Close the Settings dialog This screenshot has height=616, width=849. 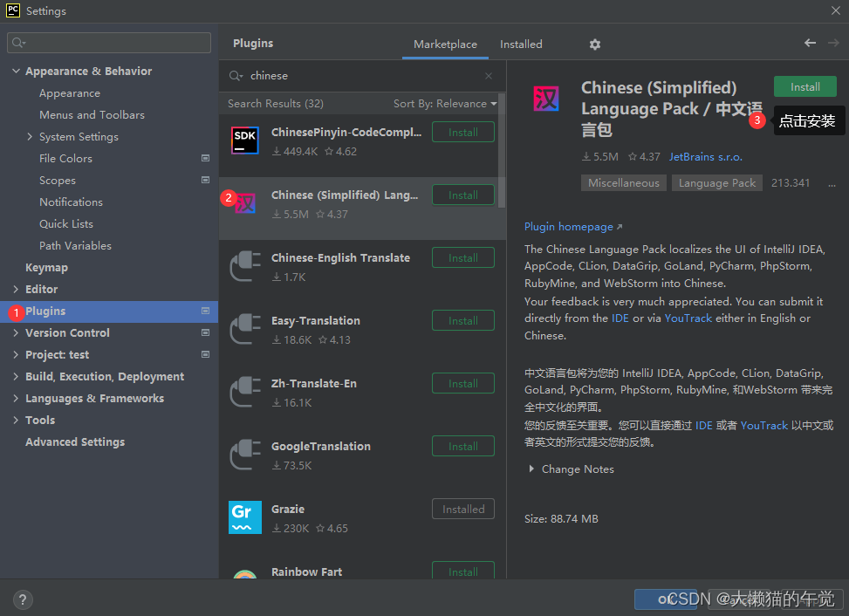(835, 10)
